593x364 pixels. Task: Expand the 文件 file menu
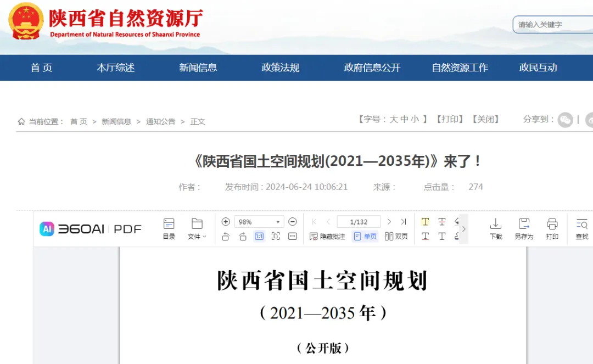point(197,229)
